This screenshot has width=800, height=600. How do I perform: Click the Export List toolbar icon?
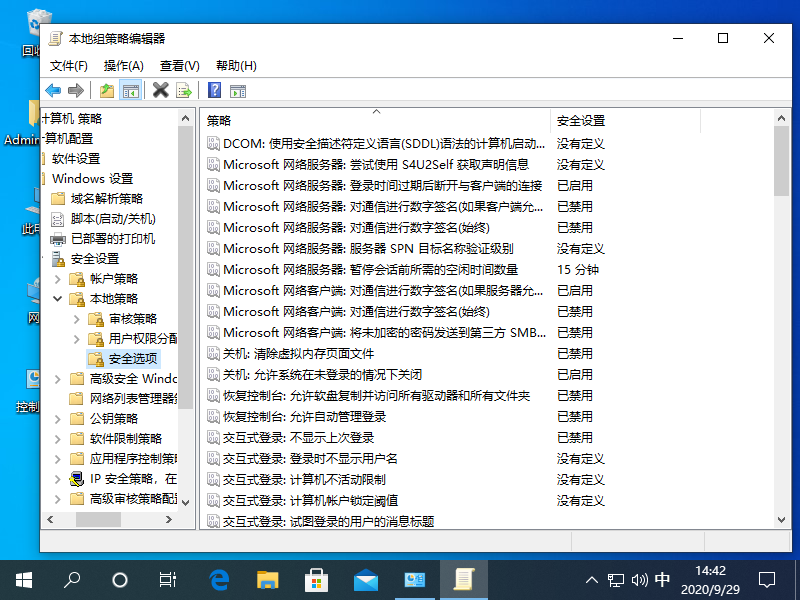coord(184,90)
